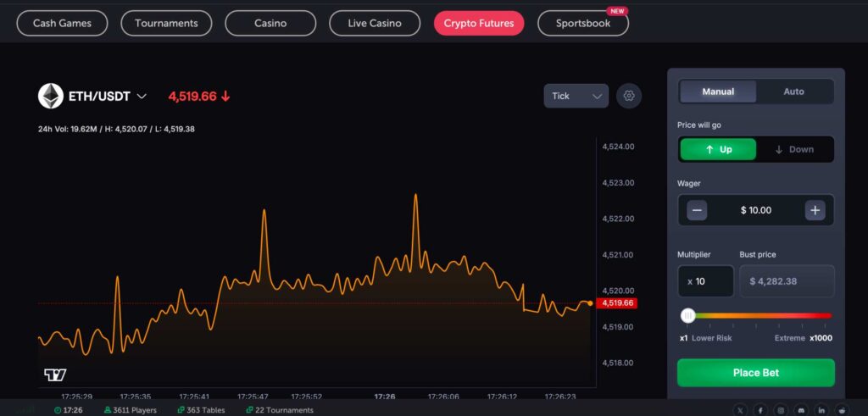This screenshot has width=868, height=416.
Task: Click the 363 Tables status entry
Action: [x=201, y=410]
